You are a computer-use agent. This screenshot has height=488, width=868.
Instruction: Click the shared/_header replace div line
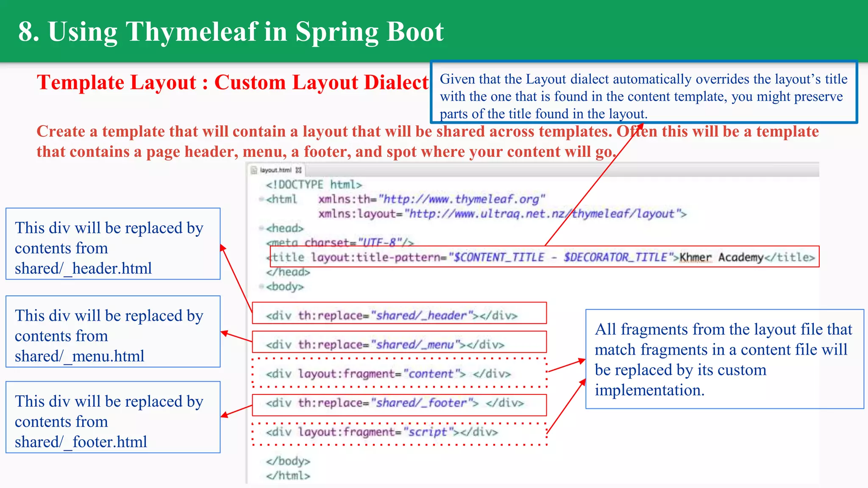click(x=392, y=316)
